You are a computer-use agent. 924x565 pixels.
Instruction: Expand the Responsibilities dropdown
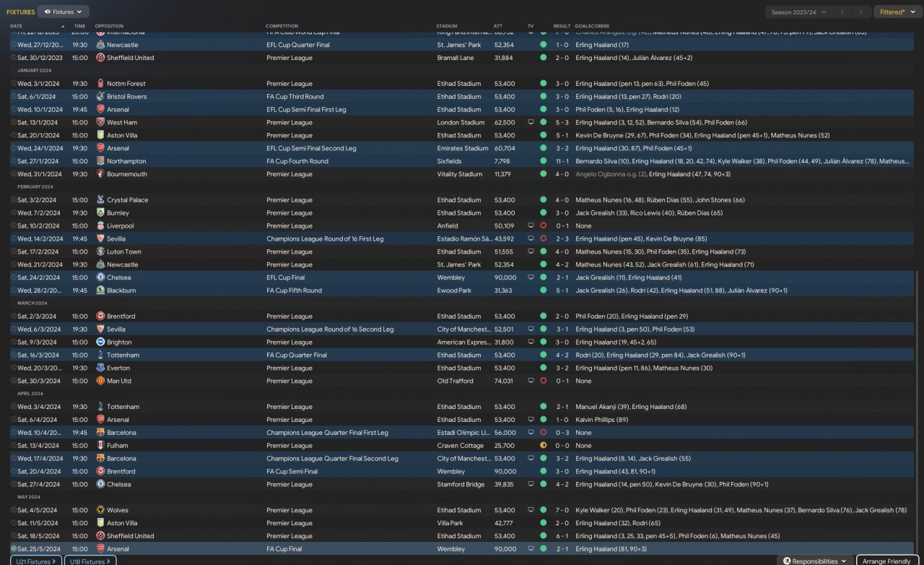[x=815, y=561]
